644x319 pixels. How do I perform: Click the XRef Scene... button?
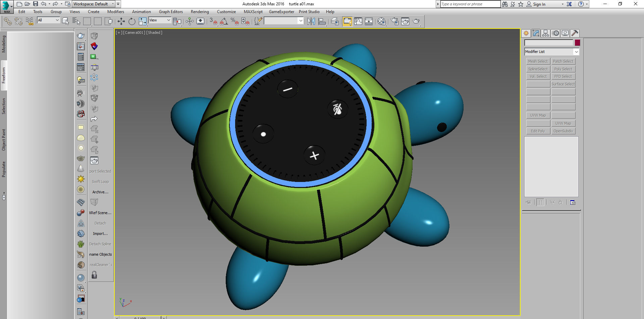[100, 213]
